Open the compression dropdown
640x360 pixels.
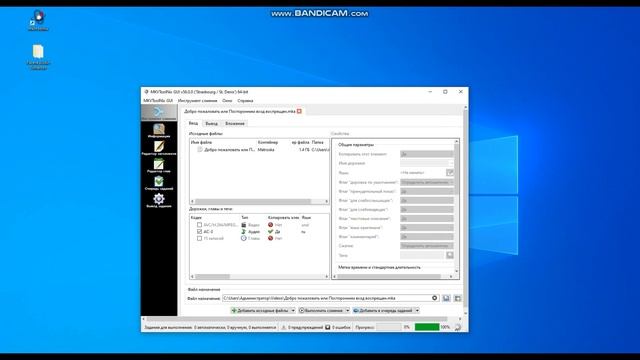427,246
